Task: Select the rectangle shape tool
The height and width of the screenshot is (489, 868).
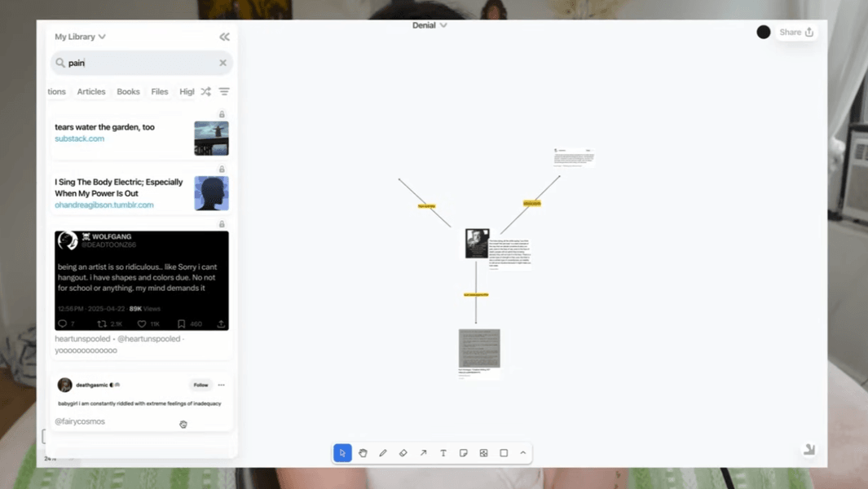Action: 504,453
